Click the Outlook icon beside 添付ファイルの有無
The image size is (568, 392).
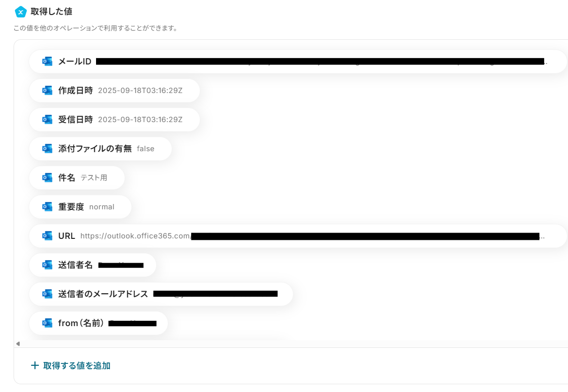[47, 148]
